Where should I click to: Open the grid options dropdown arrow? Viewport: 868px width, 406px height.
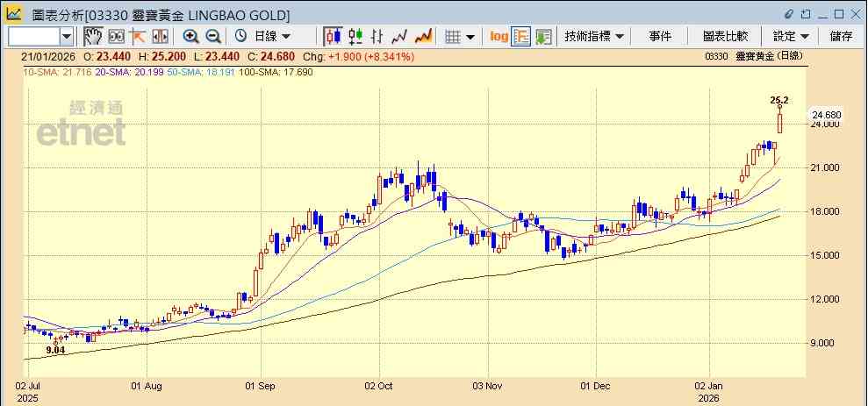click(470, 37)
